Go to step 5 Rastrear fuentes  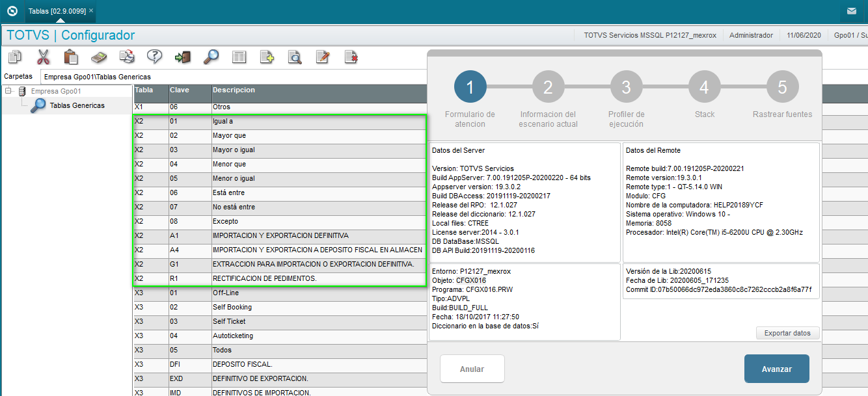(782, 87)
